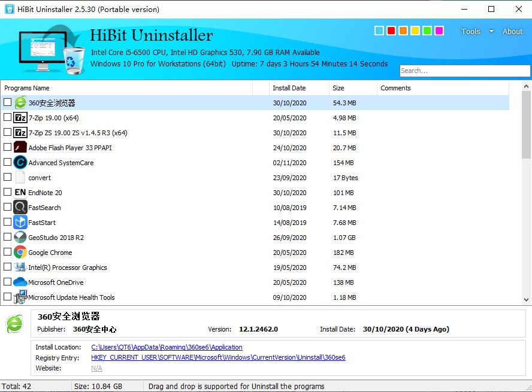Click the Microsoft Update Health Tools icon
Image resolution: width=532 pixels, height=392 pixels.
(20, 297)
